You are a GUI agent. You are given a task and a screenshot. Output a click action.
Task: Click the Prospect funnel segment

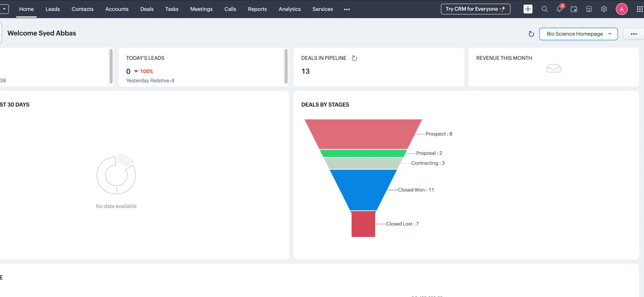click(x=363, y=134)
